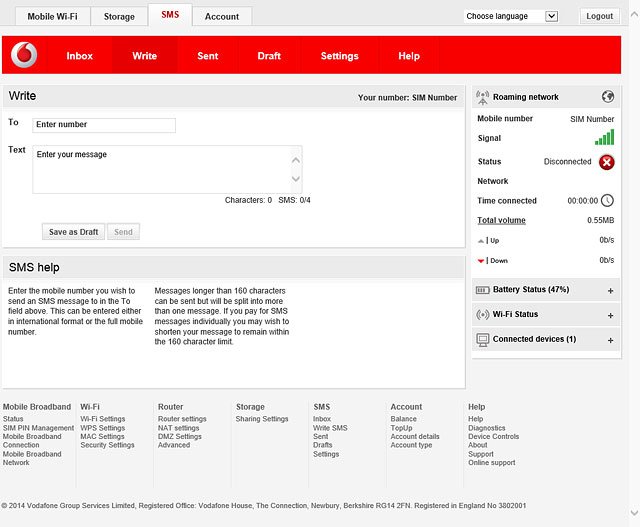Open the Account tab
This screenshot has width=640, height=527.
pos(222,17)
